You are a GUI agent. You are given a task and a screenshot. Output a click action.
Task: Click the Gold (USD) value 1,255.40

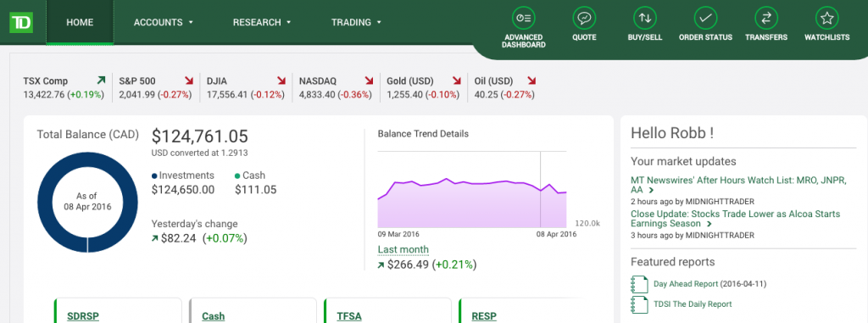404,95
